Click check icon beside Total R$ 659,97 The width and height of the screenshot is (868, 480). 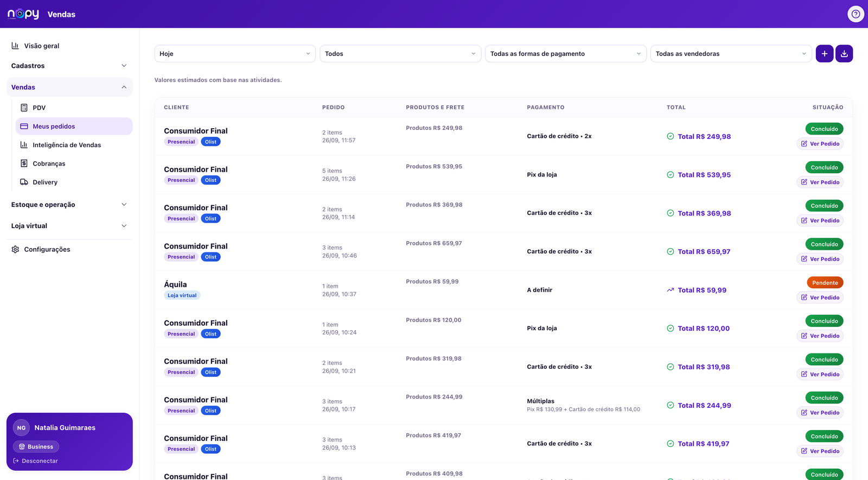[x=671, y=251]
